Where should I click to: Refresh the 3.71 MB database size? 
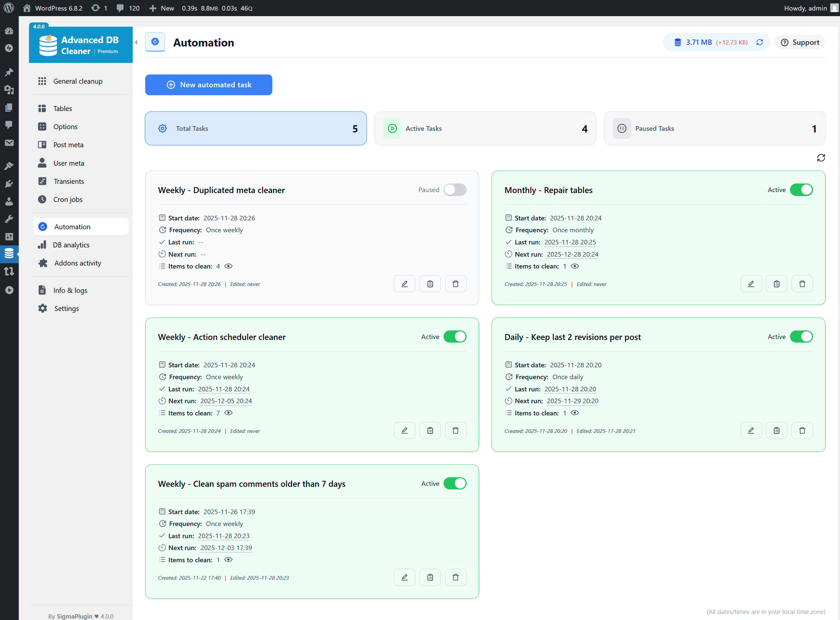(760, 42)
